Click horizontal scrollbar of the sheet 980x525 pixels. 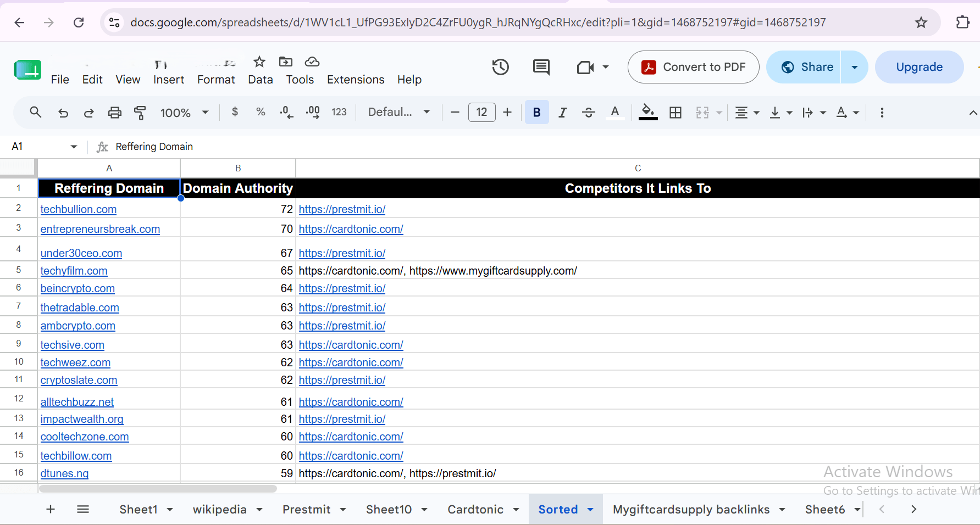pos(158,489)
